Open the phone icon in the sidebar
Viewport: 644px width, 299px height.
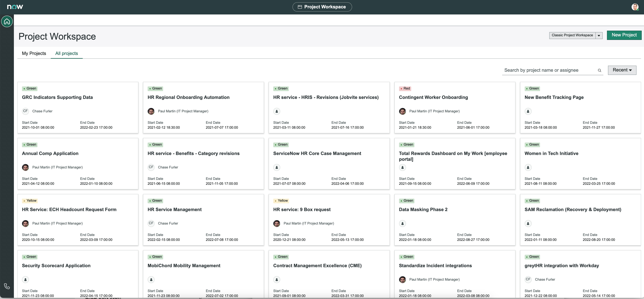(x=7, y=286)
